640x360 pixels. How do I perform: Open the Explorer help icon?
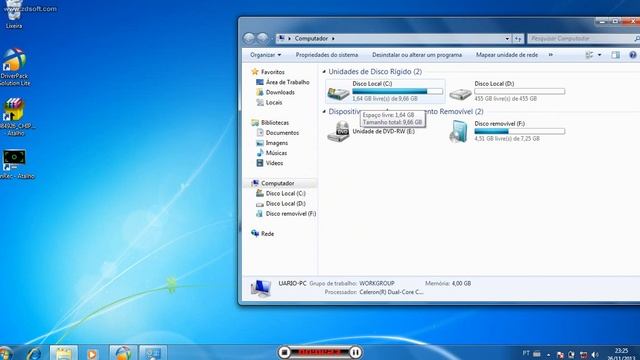tap(633, 55)
